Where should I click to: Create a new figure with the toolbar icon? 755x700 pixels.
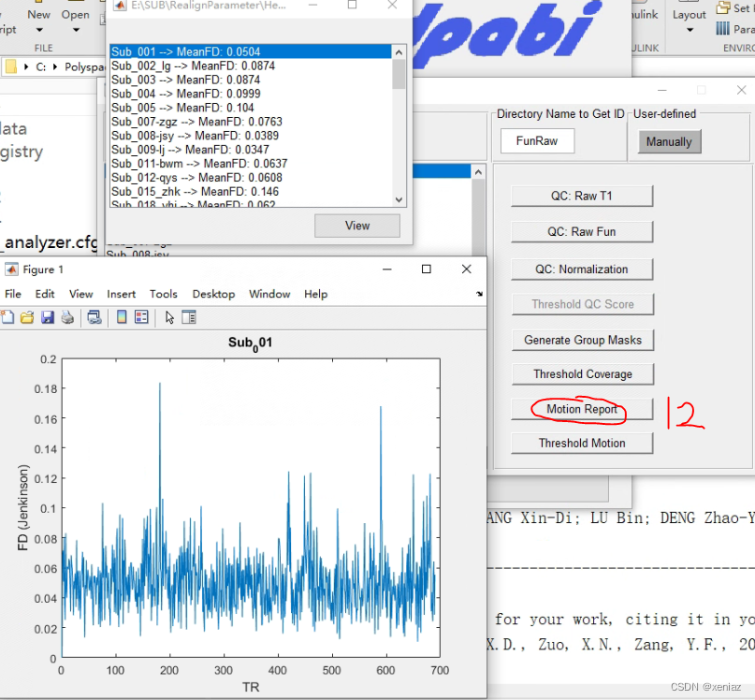coord(7,316)
